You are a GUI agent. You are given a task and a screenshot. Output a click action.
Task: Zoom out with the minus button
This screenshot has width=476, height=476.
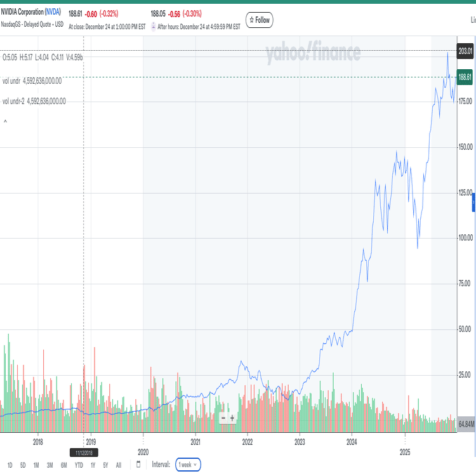[x=223, y=418]
